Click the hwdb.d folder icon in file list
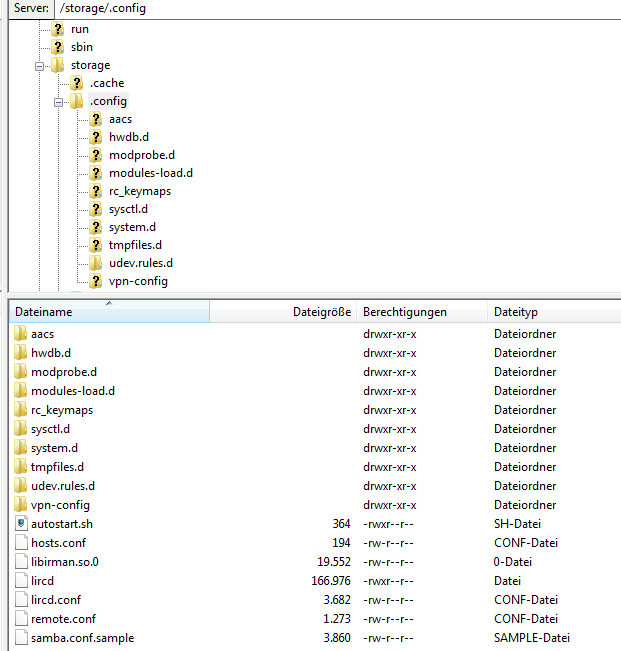 20,352
